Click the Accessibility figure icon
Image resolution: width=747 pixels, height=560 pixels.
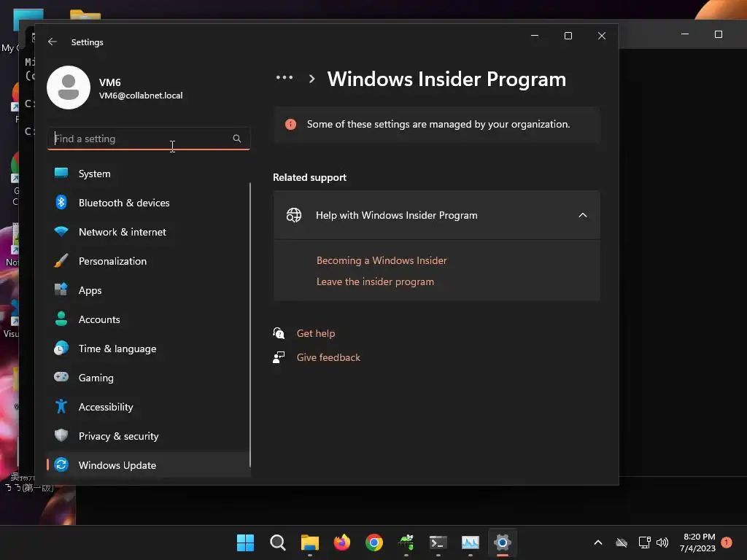pyautogui.click(x=61, y=406)
